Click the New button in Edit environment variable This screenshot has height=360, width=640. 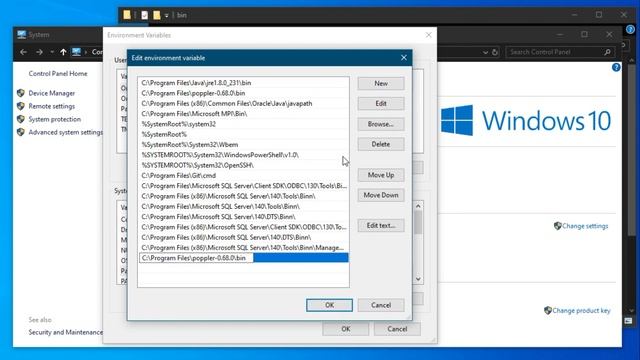[x=381, y=83]
